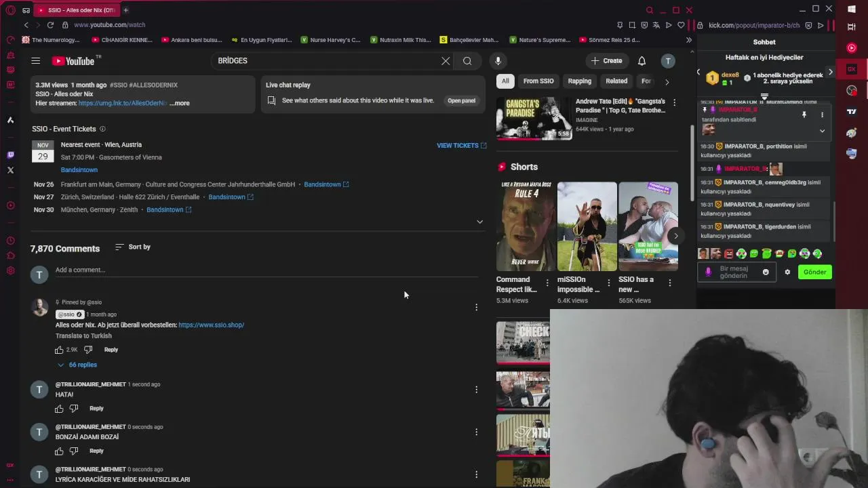Like the pinned @ssio comment
The height and width of the screenshot is (488, 868).
tap(59, 350)
